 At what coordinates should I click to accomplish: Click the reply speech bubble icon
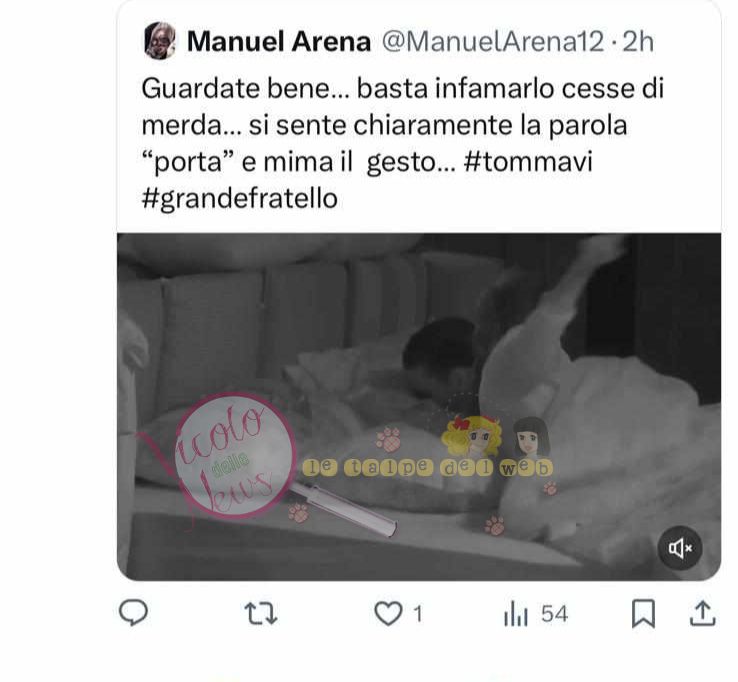[134, 613]
